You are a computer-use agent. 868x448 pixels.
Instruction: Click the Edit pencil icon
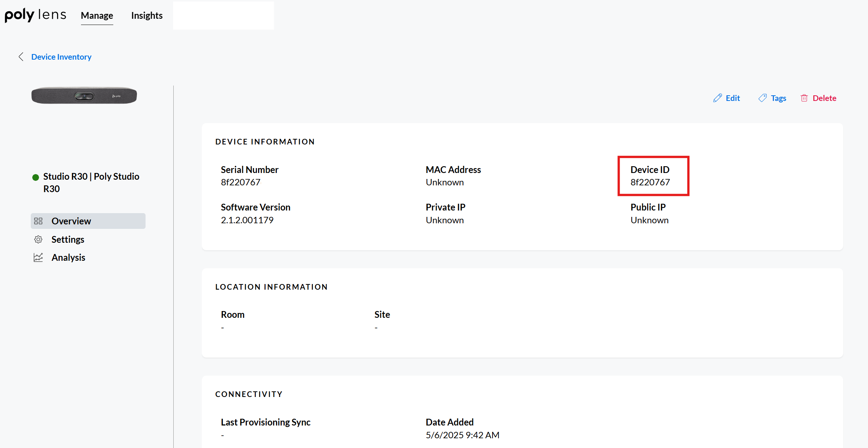718,98
